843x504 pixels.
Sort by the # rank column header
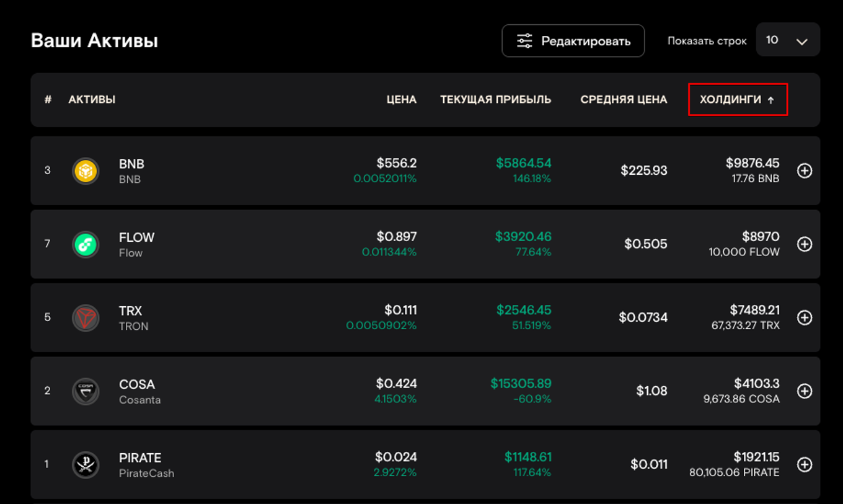click(x=48, y=100)
